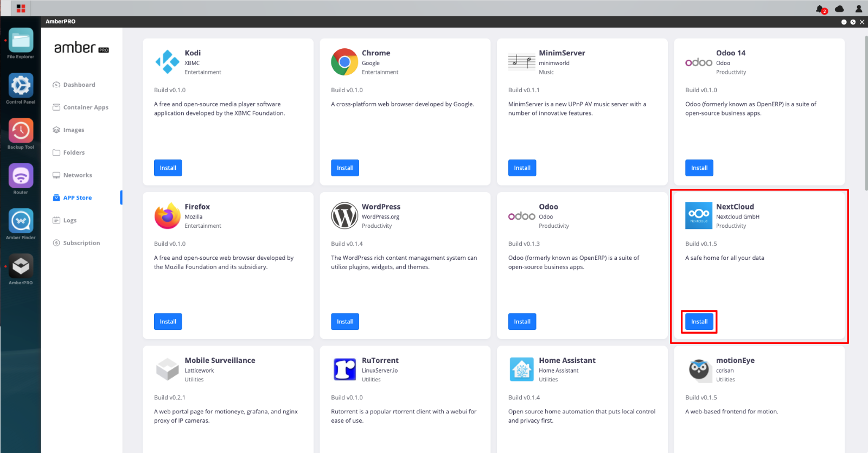Click the AmberPRO dock icon
This screenshot has height=453, width=868.
pyautogui.click(x=21, y=266)
